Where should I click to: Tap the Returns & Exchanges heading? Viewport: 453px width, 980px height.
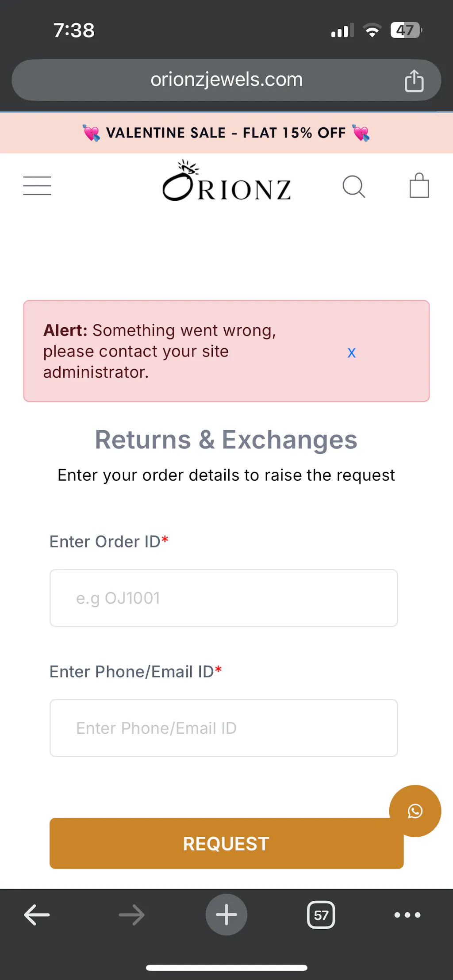pos(226,440)
